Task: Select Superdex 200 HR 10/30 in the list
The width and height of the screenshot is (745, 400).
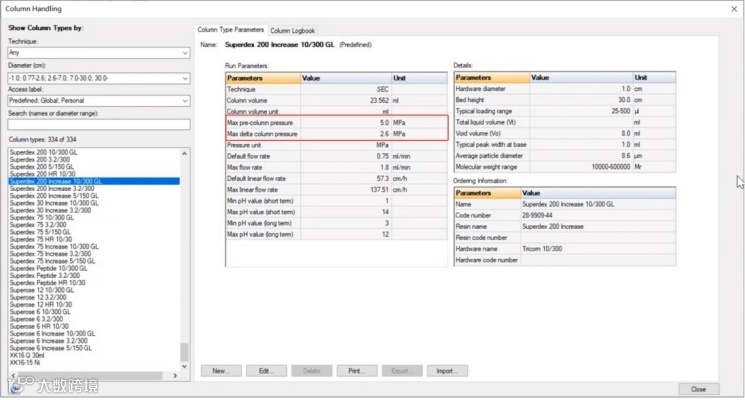Action: pyautogui.click(x=42, y=174)
